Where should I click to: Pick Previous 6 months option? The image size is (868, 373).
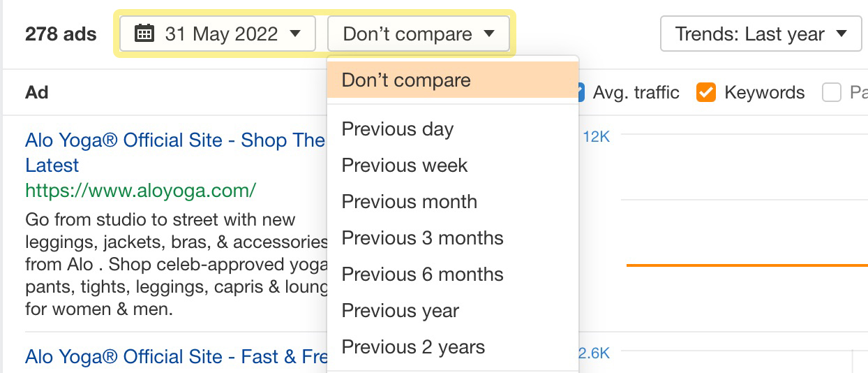click(x=422, y=275)
